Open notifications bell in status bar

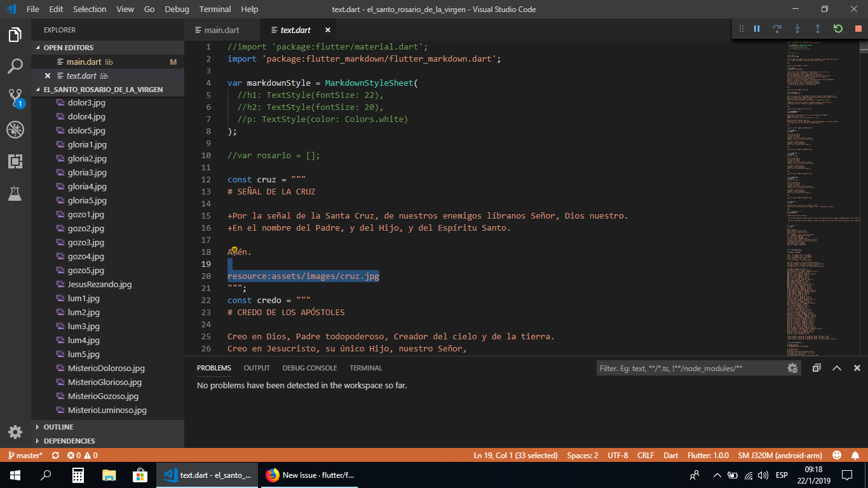(855, 456)
